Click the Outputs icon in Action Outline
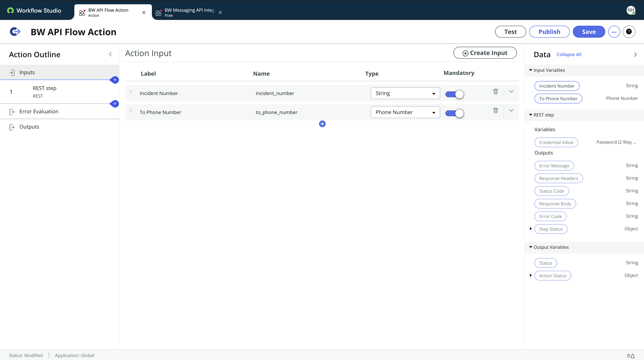This screenshot has width=644, height=360. [x=12, y=127]
